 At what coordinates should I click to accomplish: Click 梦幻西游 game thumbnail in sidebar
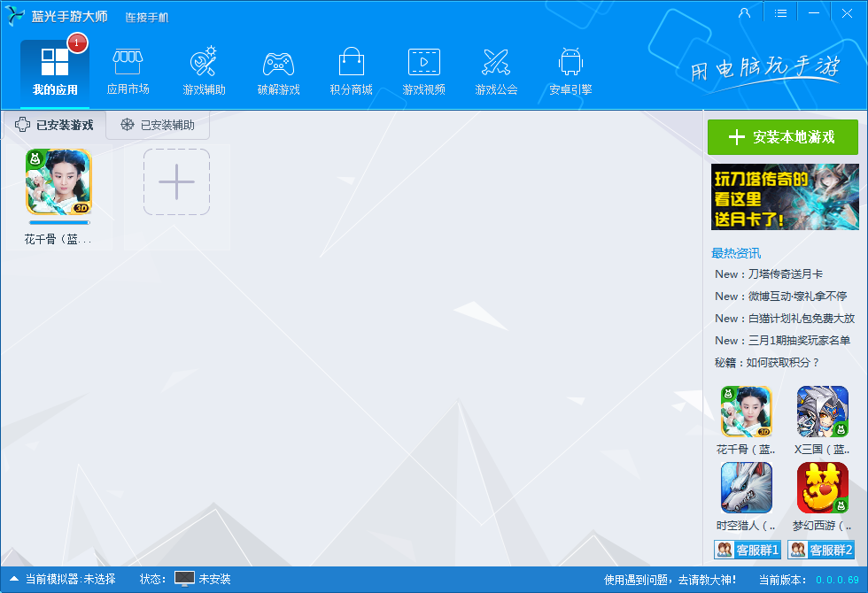click(822, 488)
